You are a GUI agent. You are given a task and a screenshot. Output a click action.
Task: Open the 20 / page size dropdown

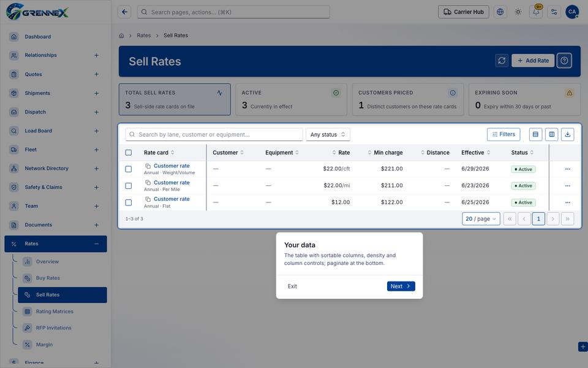tap(481, 219)
